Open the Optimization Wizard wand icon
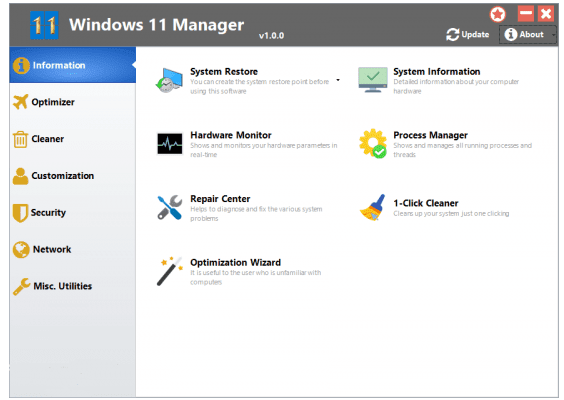This screenshot has height=400, width=564. (169, 271)
